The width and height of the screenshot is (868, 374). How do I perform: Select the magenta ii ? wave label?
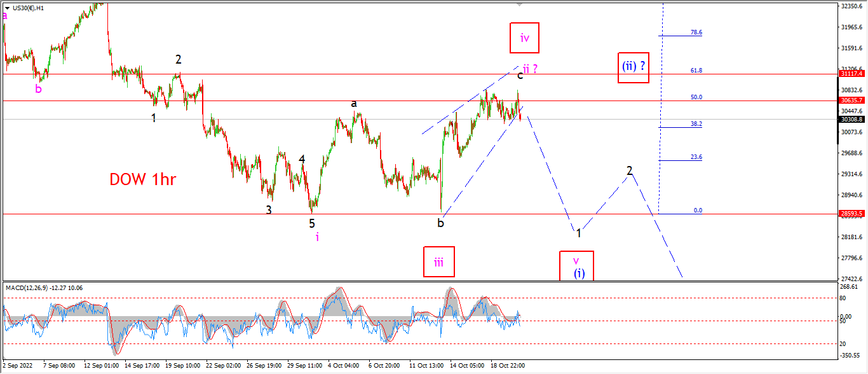tap(531, 69)
